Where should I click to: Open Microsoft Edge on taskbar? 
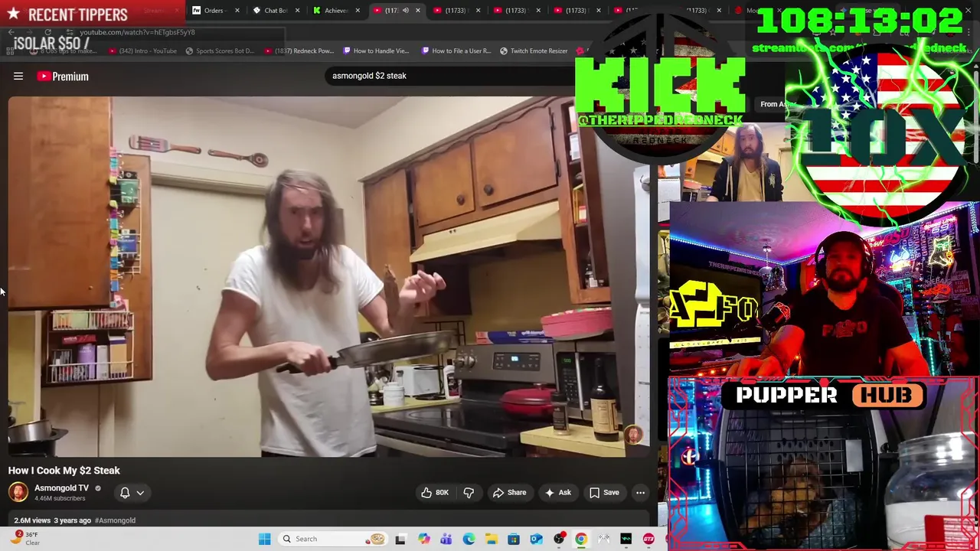click(469, 539)
